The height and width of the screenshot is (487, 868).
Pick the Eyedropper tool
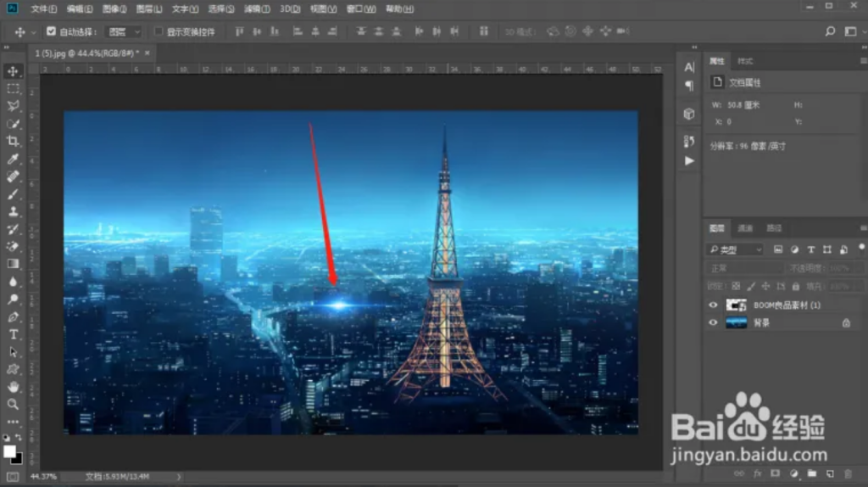click(13, 159)
